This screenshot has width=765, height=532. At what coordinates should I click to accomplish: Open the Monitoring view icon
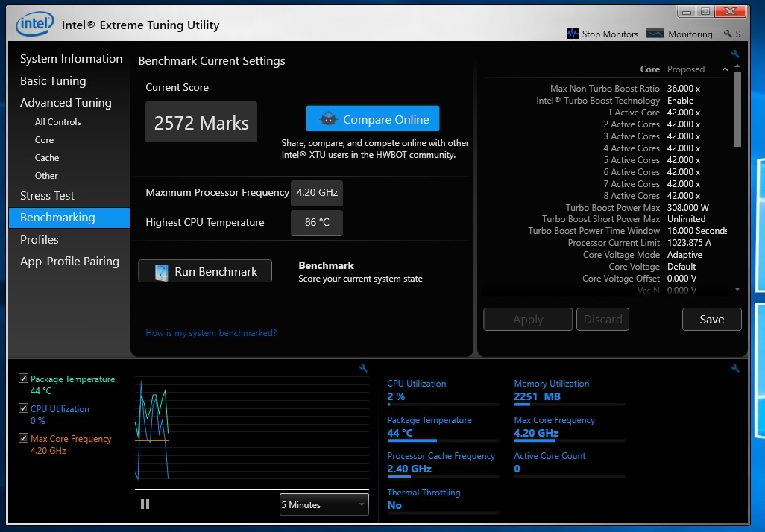655,34
